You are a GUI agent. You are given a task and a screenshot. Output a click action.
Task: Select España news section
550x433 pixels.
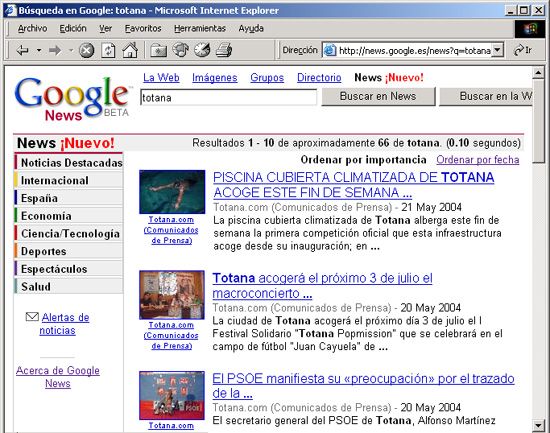click(69, 198)
